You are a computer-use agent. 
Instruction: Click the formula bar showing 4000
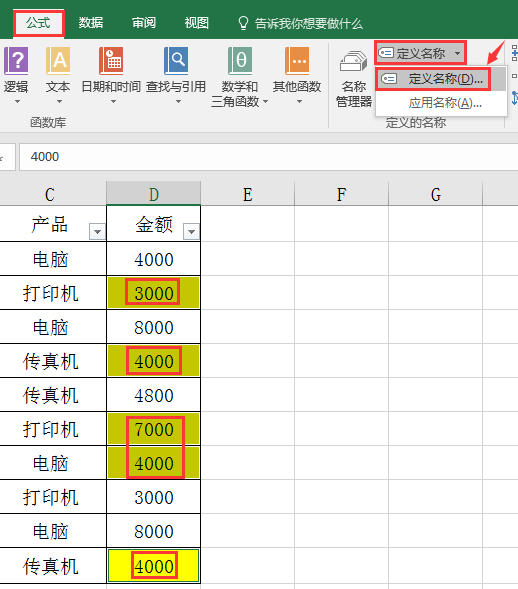point(268,157)
